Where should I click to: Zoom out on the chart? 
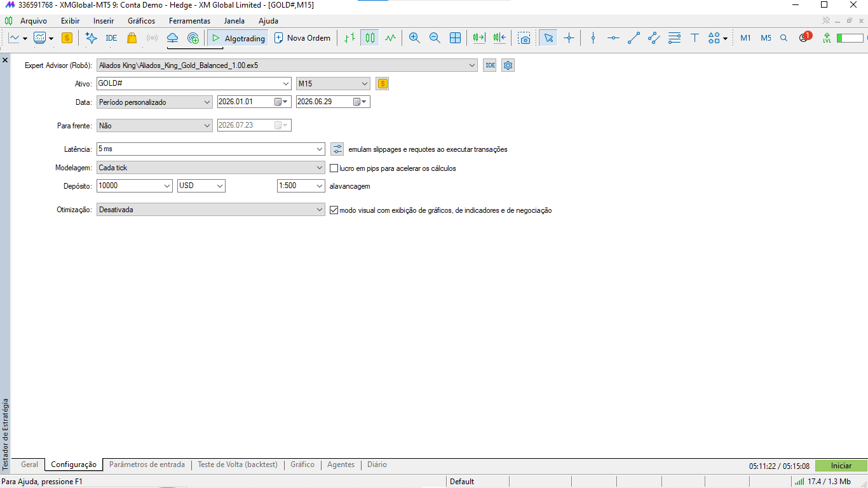pos(435,38)
